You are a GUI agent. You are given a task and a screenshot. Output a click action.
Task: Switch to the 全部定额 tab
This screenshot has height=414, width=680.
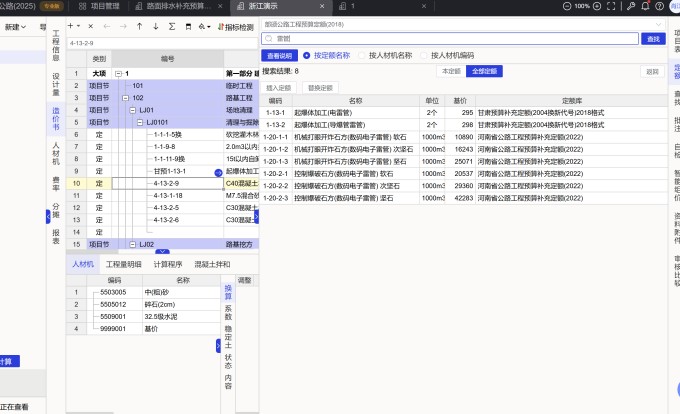pyautogui.click(x=484, y=72)
